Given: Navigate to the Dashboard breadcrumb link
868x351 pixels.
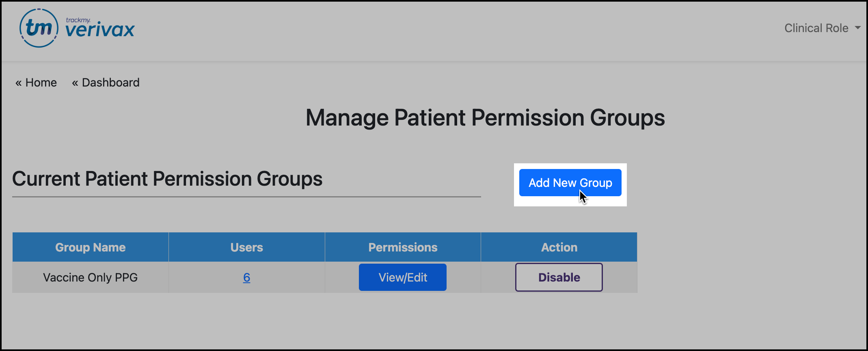Looking at the screenshot, I should tap(110, 82).
